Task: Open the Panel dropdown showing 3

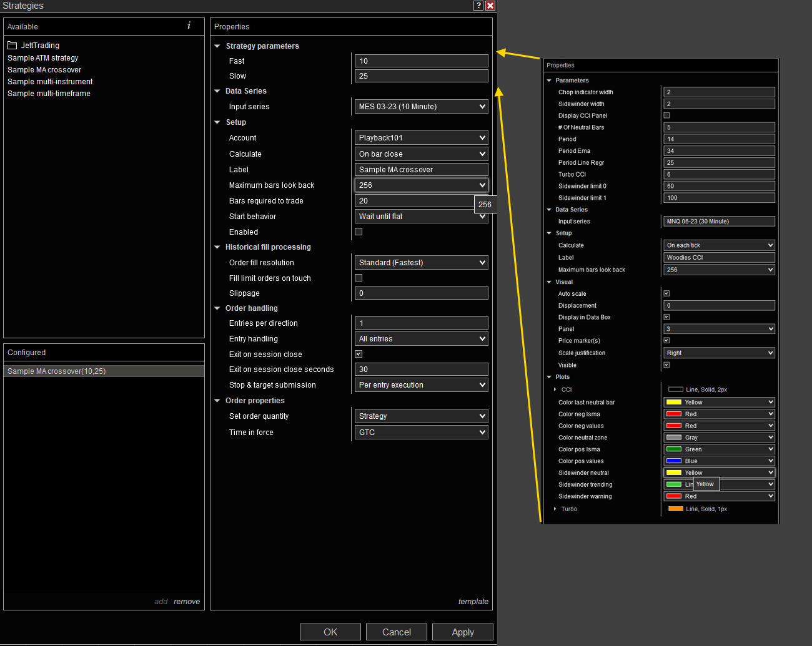Action: point(719,329)
